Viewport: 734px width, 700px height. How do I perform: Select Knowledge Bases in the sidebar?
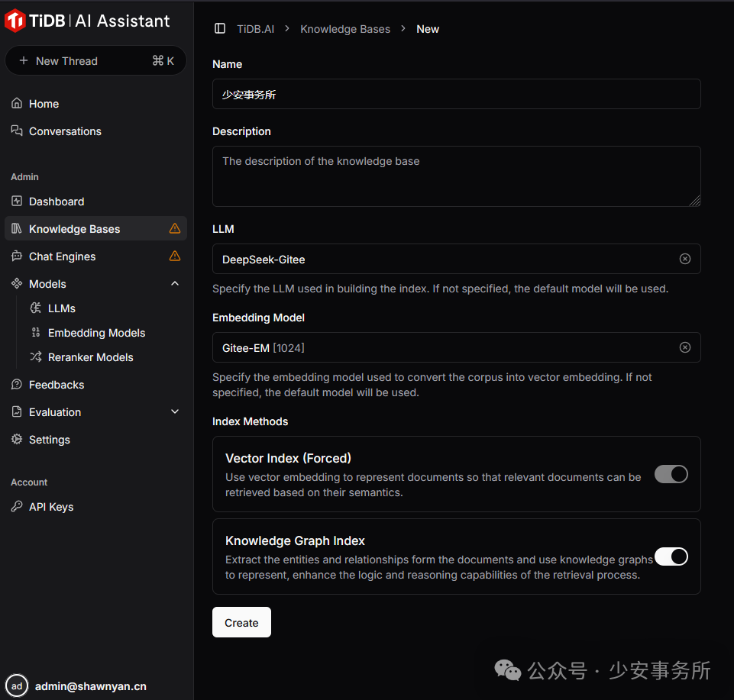point(95,228)
